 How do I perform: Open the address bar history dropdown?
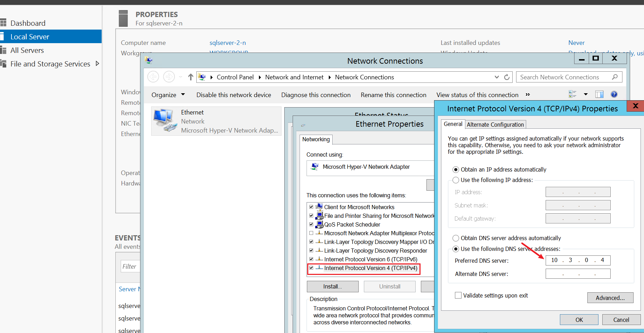tap(497, 77)
